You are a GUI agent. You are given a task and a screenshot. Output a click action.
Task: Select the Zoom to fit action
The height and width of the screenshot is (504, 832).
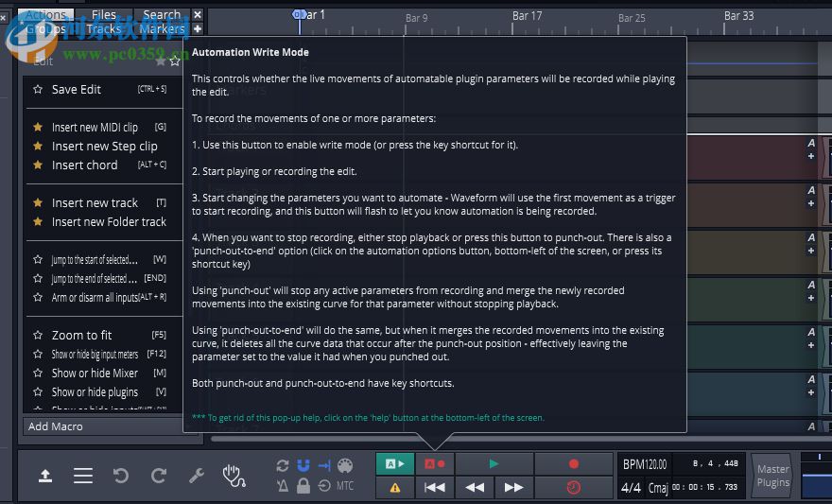103,336
